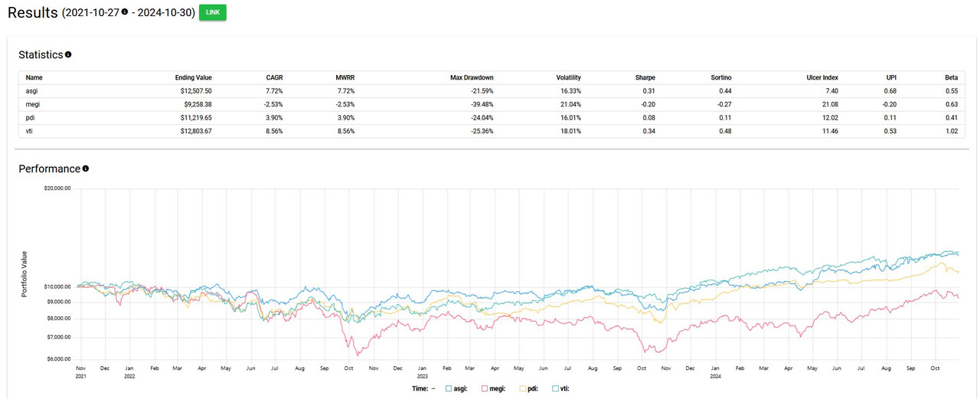The width and height of the screenshot is (980, 399).
Task: Click ending value $12,507.50
Action: pos(196,91)
